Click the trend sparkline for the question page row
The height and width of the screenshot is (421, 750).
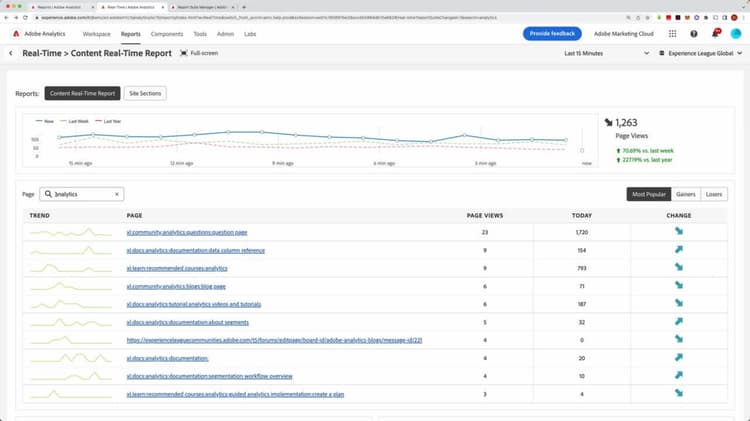(x=71, y=233)
